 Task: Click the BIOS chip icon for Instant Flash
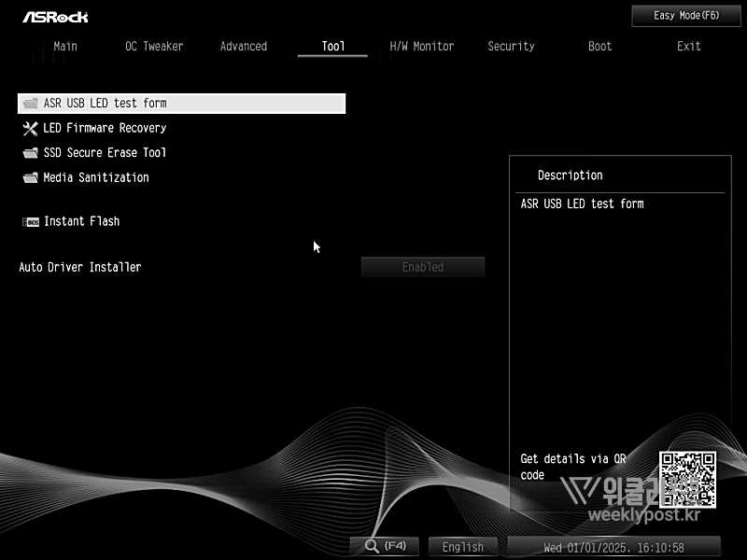click(31, 222)
